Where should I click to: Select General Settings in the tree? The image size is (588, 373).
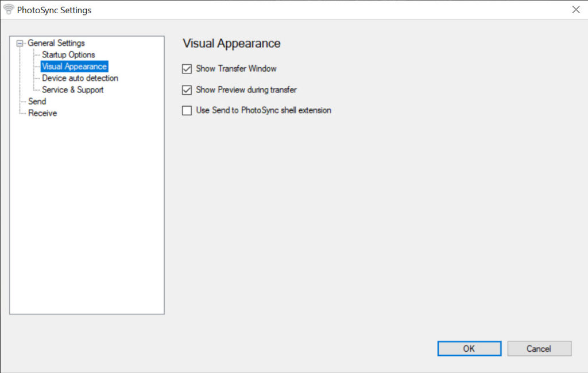[56, 43]
